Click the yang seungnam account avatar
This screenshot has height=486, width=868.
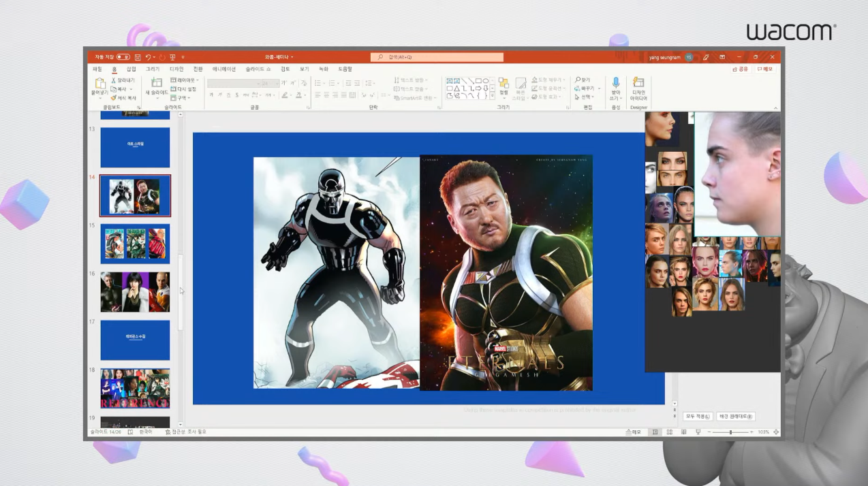689,57
